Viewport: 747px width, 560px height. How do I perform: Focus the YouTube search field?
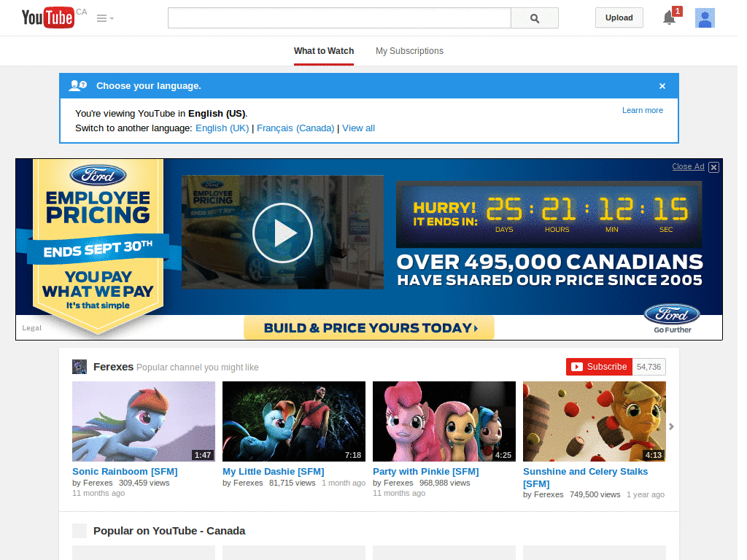coord(339,18)
